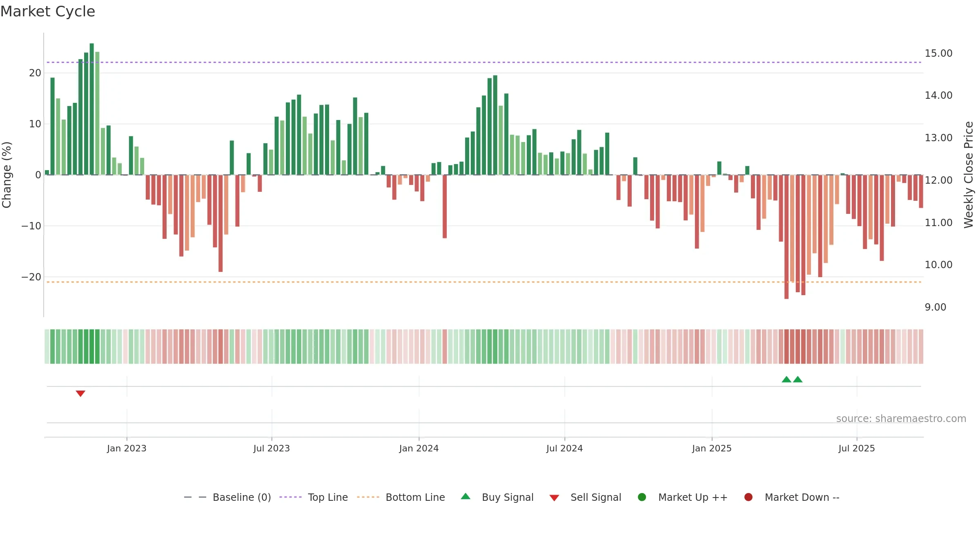980x551 pixels.
Task: Click the red sell signal marker near late 2022
Action: click(x=80, y=393)
